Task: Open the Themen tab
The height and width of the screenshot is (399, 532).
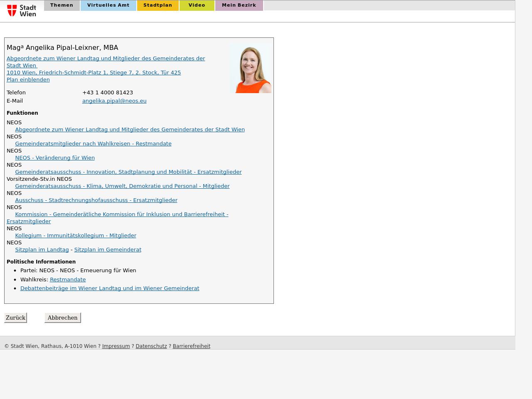Action: click(62, 5)
